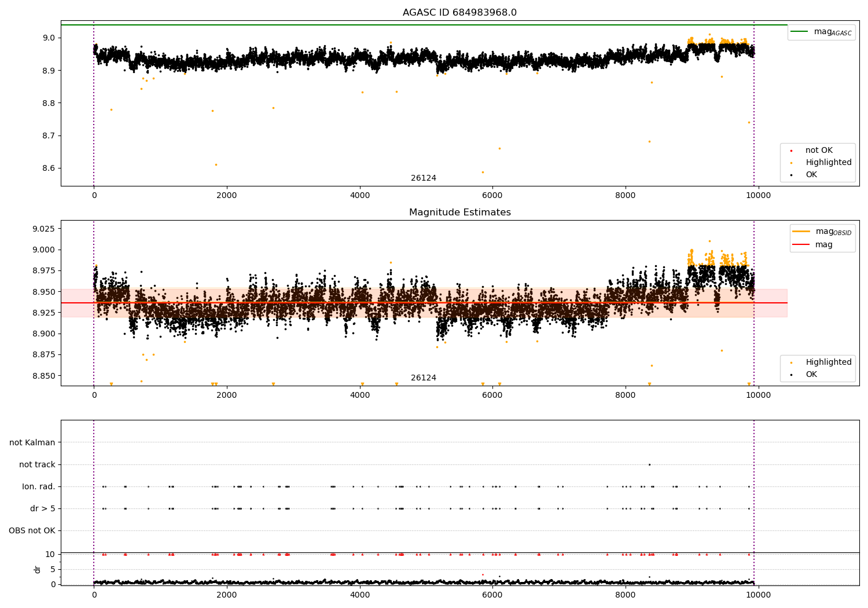This screenshot has height=608, width=868.
Task: Click the 9.025 tick label on middle plot
Action: tap(44, 229)
